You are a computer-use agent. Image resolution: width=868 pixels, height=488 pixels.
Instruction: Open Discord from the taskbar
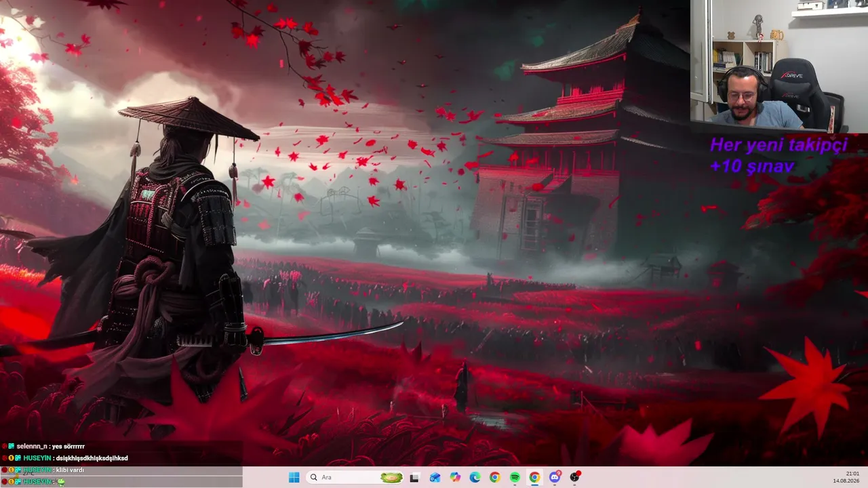pyautogui.click(x=555, y=477)
